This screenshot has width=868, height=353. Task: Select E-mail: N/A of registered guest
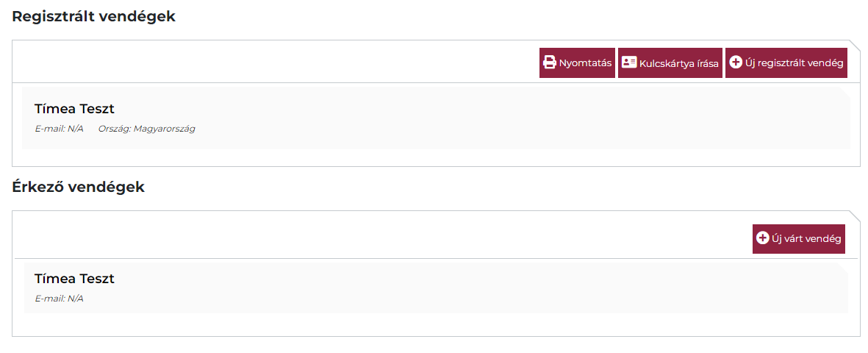tap(59, 129)
